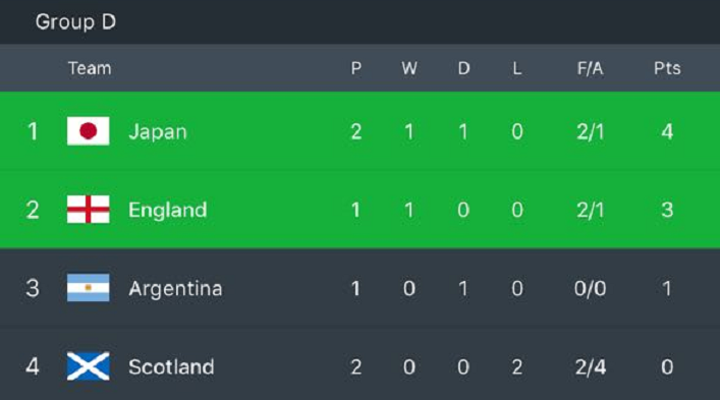Click rank number 3 for Argentina
This screenshot has width=720, height=400.
click(x=32, y=288)
